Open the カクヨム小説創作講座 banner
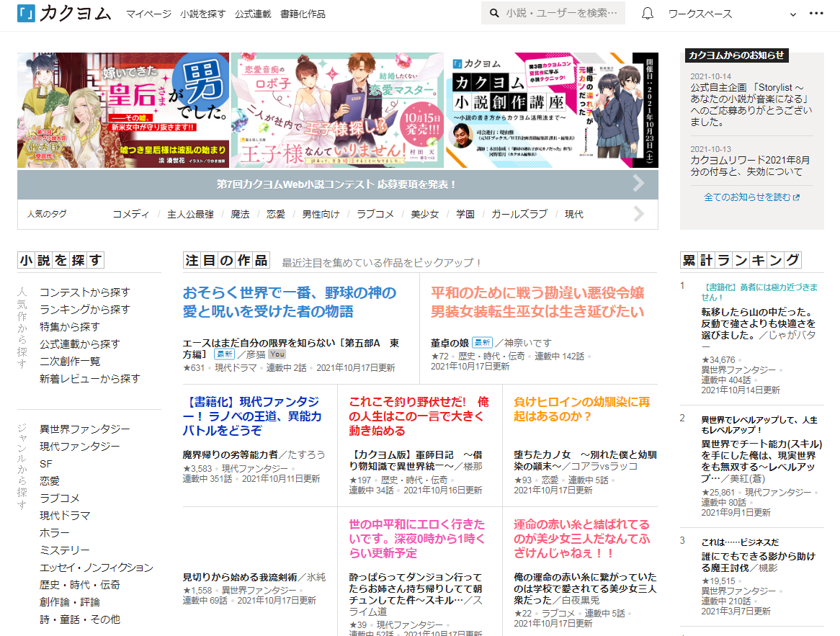 coord(552,110)
